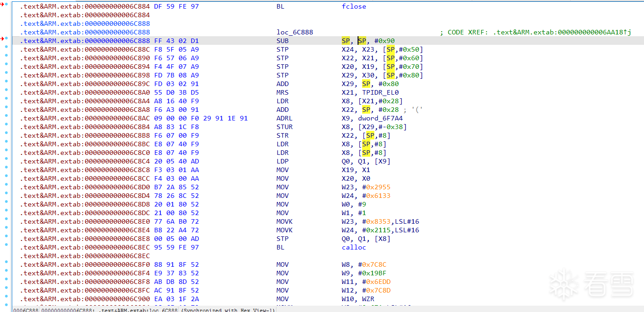Click operand X22, X21, [SP,#0x60]
Image resolution: width=644 pixels, height=312 pixels.
point(382,58)
